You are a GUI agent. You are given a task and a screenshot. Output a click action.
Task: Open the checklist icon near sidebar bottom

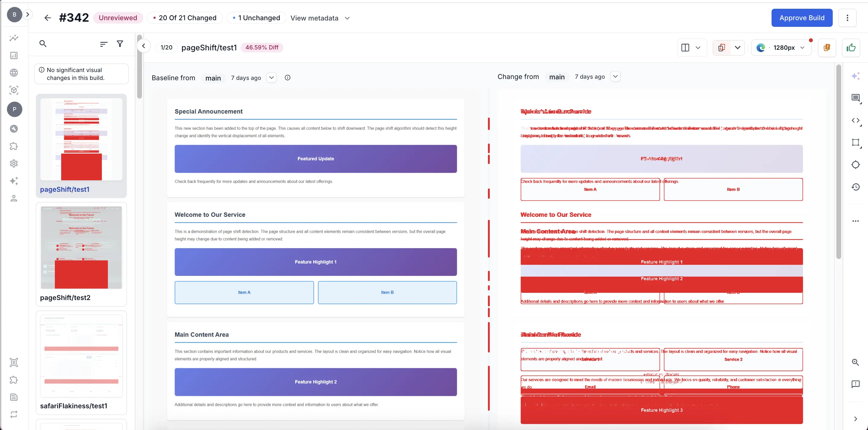click(x=14, y=362)
